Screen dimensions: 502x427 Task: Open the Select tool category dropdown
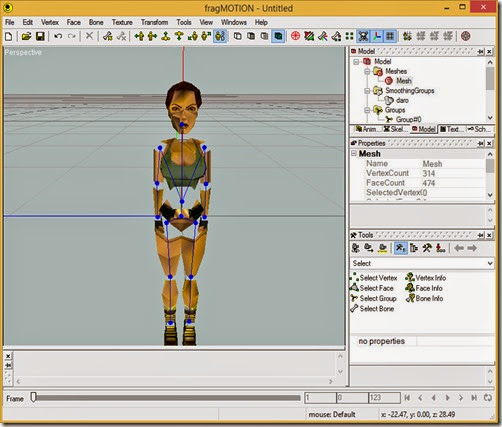(x=490, y=263)
